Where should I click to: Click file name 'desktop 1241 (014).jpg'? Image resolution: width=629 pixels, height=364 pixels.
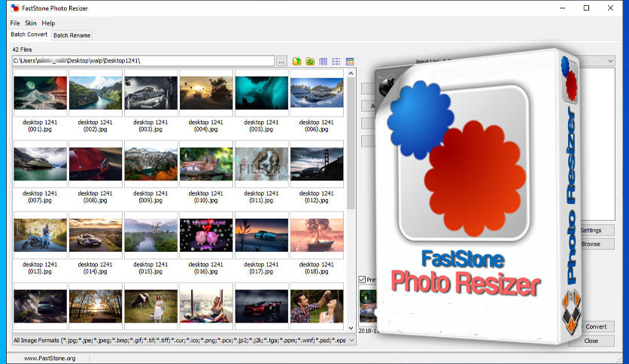[x=95, y=268]
